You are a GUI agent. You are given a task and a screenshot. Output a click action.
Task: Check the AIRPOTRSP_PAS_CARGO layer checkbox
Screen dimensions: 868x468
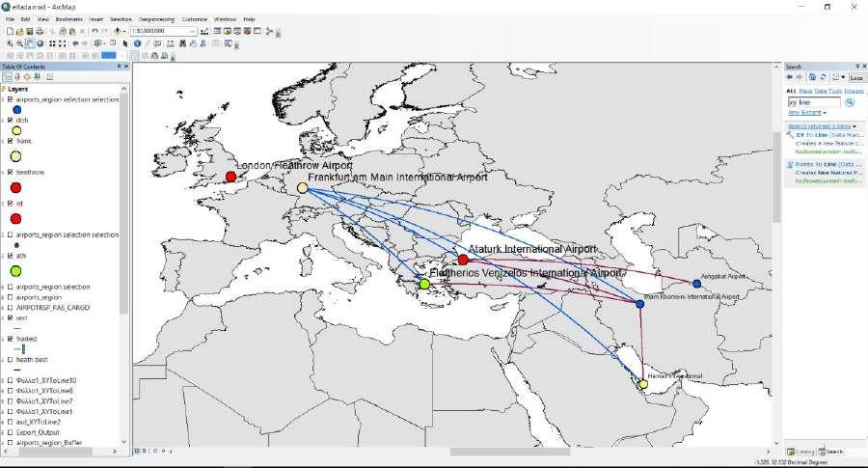(x=10, y=308)
